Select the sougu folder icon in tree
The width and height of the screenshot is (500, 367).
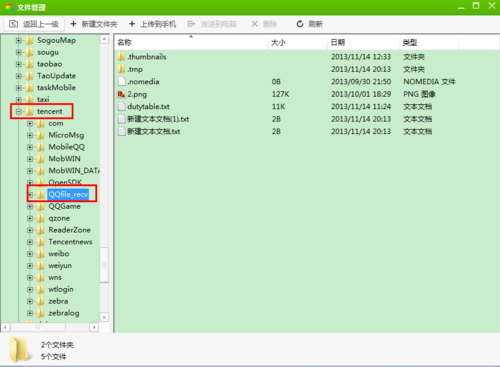(x=29, y=52)
